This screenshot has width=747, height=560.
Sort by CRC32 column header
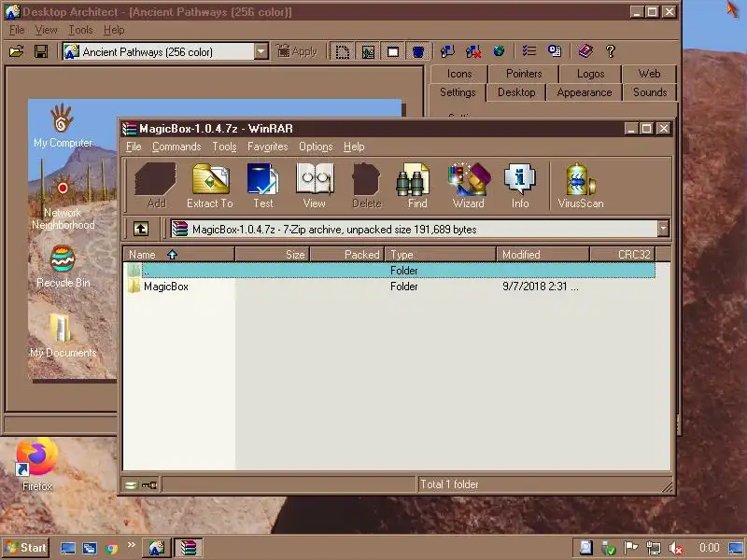(623, 254)
